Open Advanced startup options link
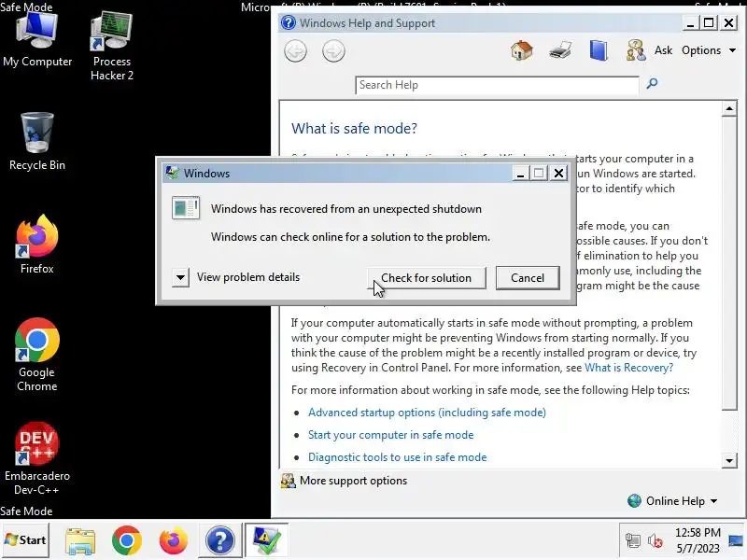The image size is (747, 560). (x=427, y=413)
